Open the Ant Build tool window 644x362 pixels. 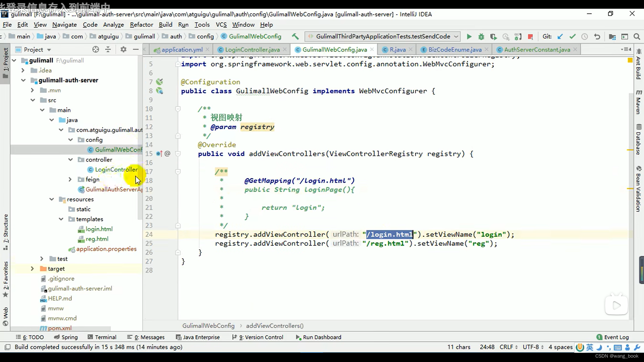(639, 64)
